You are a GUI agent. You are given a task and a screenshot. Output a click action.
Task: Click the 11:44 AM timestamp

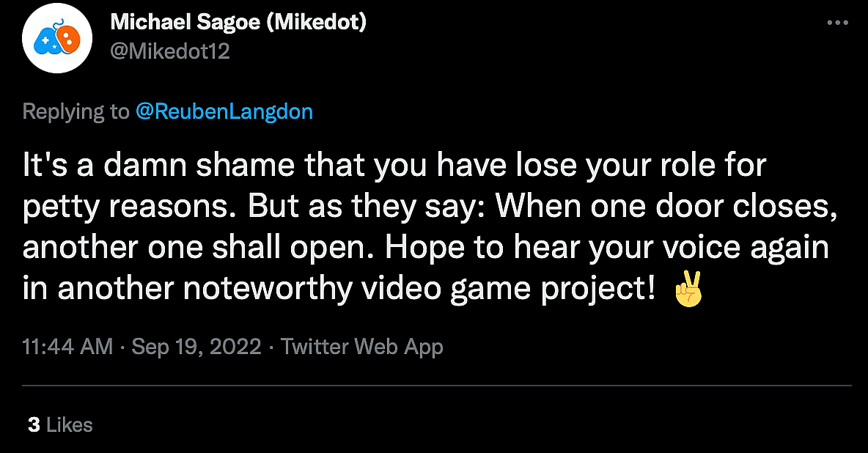tap(67, 346)
